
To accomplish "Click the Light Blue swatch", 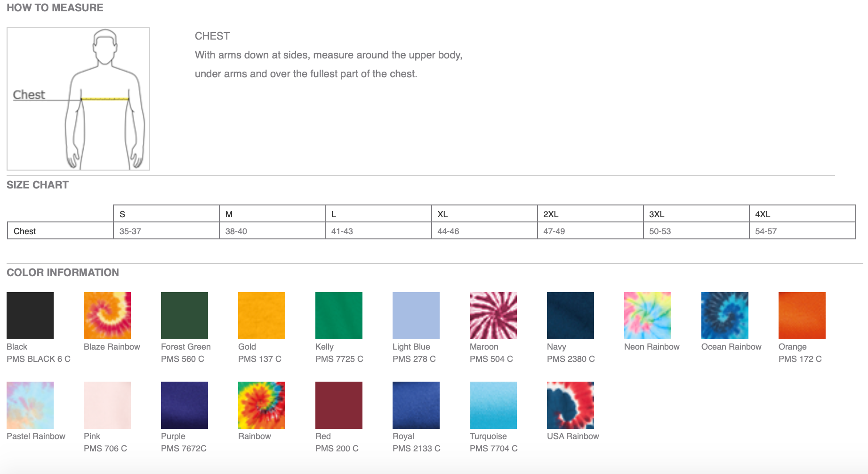I will click(x=416, y=316).
